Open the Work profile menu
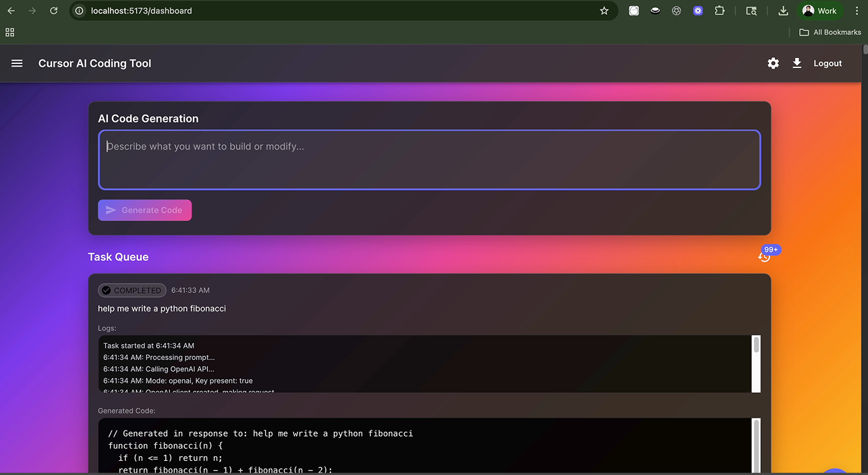The height and width of the screenshot is (475, 868). (x=819, y=11)
